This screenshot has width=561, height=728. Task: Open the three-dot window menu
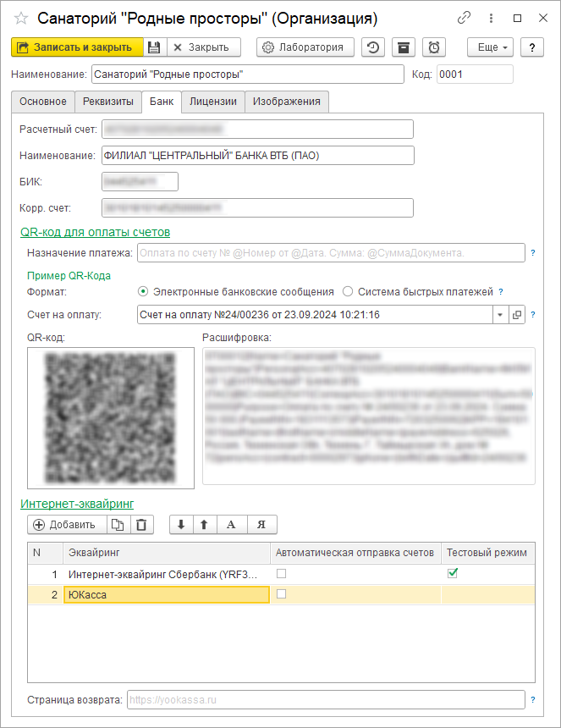point(491,18)
